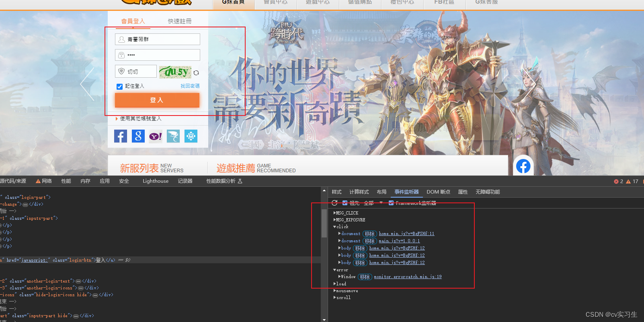Expand 使用其他帳號登入 section
The width and height of the screenshot is (644, 322).
tap(139, 119)
